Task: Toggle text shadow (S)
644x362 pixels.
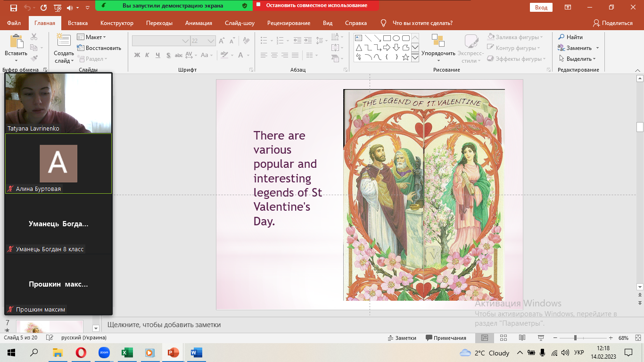Action: (168, 55)
